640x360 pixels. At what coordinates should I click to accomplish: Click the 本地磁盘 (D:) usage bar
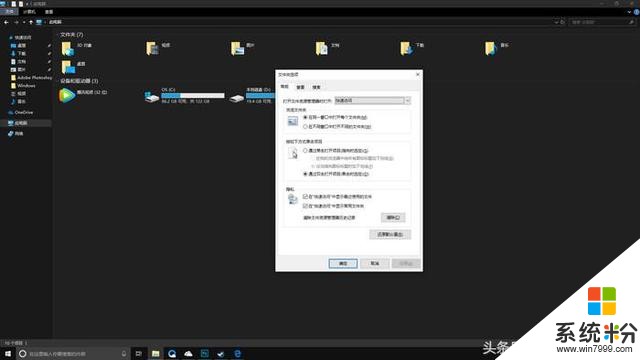260,96
